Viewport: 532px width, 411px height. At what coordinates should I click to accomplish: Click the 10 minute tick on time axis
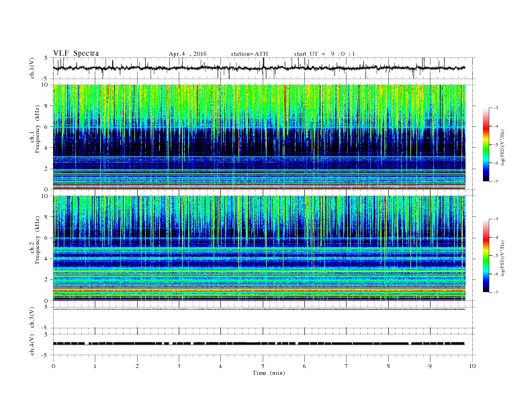tap(472, 366)
